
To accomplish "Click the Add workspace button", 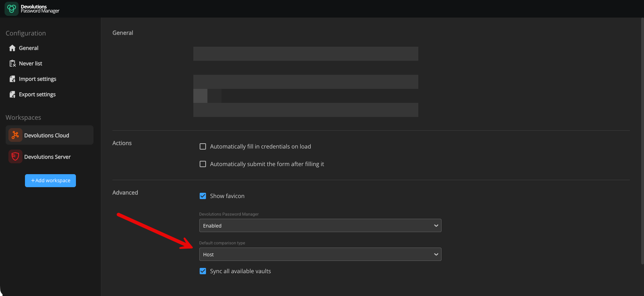I will point(50,180).
